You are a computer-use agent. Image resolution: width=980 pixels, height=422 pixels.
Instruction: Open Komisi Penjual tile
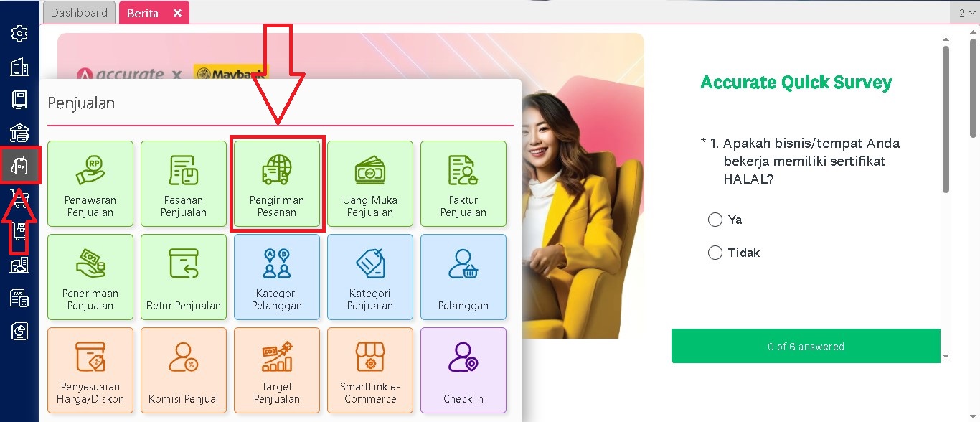pos(184,370)
